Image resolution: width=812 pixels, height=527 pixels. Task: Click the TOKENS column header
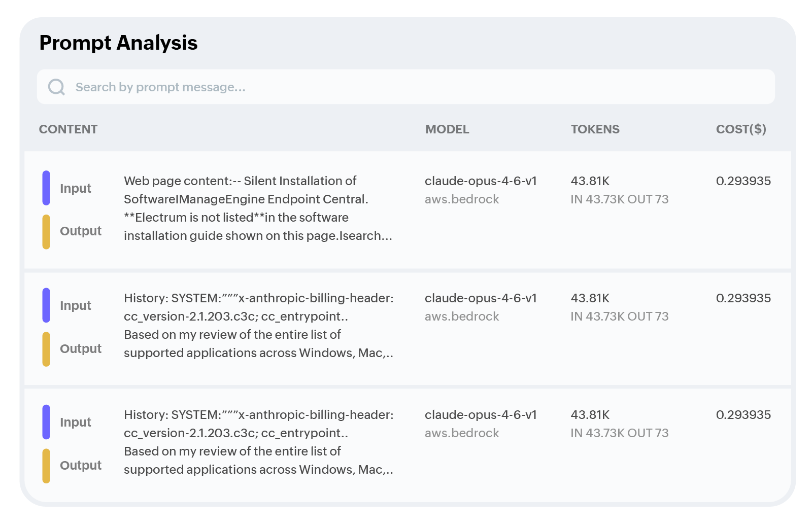click(595, 129)
